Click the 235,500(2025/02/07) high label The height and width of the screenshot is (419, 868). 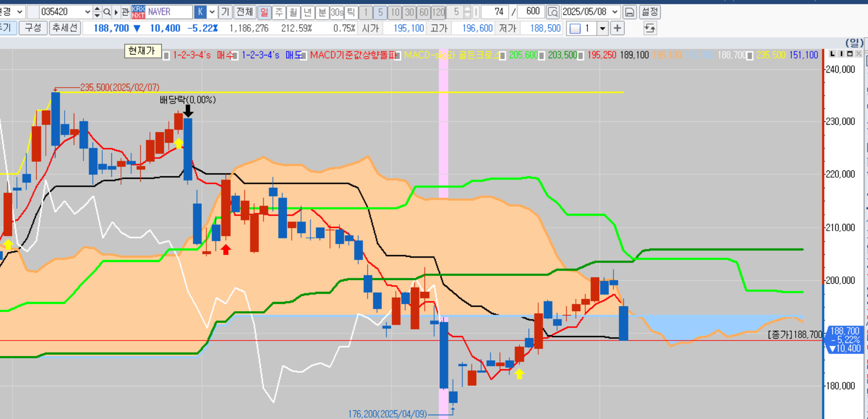pyautogui.click(x=120, y=88)
